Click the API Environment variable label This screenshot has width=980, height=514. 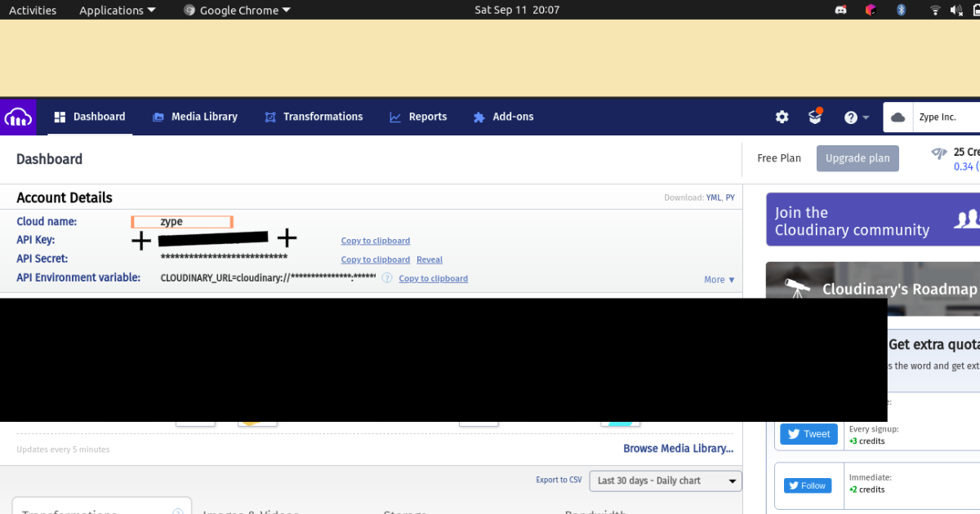pos(78,278)
